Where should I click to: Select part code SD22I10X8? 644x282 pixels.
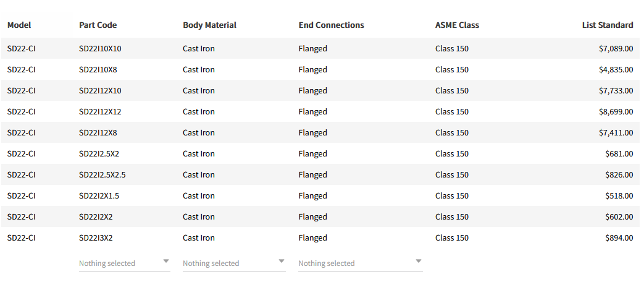(98, 70)
